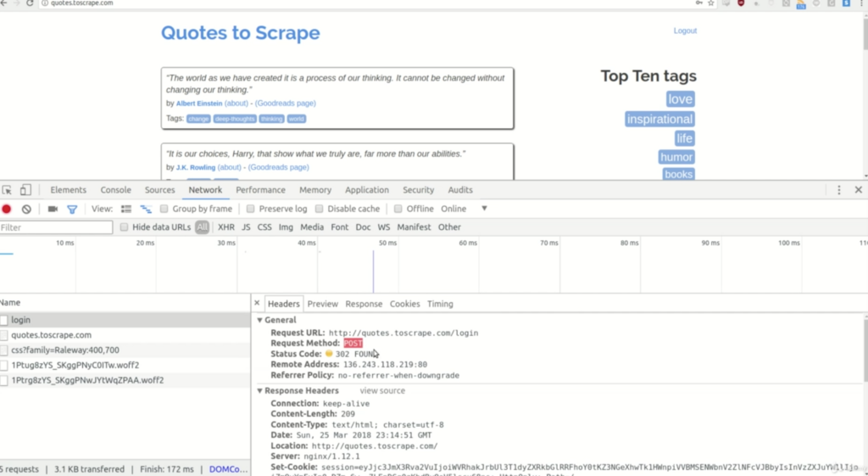Filter requests by Doc type
The image size is (868, 476).
(x=363, y=227)
